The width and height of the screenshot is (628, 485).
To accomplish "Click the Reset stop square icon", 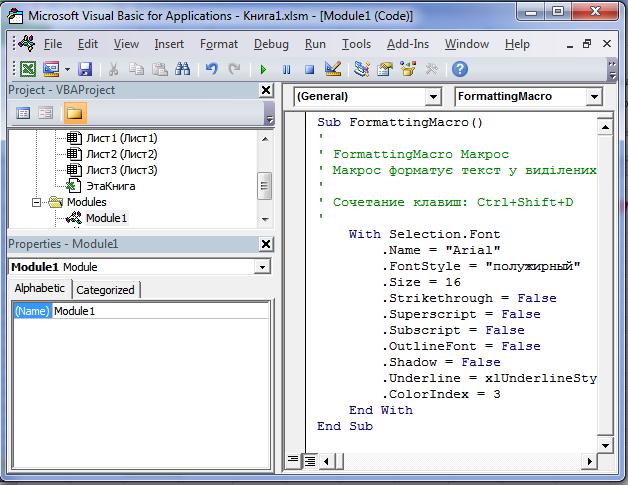I will 310,70.
